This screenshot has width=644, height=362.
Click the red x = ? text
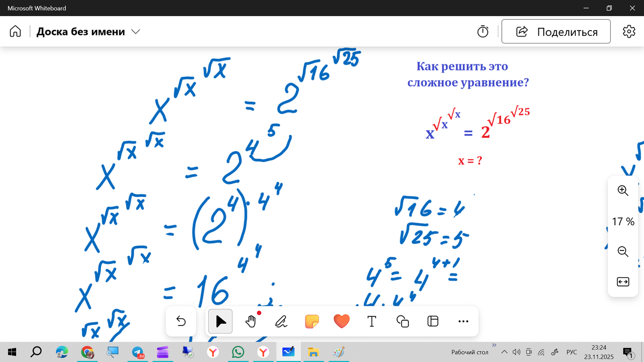(x=470, y=160)
